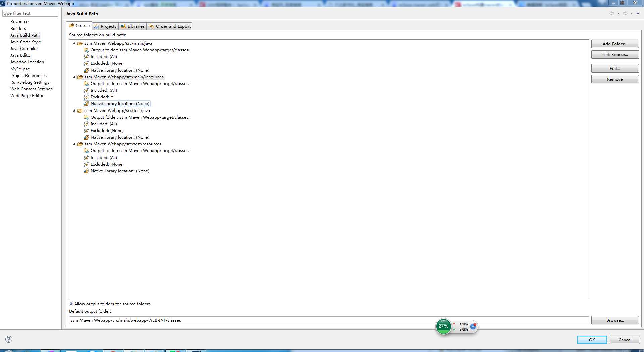This screenshot has height=352, width=644.
Task: Remove the selected source folder entry
Action: point(615,79)
